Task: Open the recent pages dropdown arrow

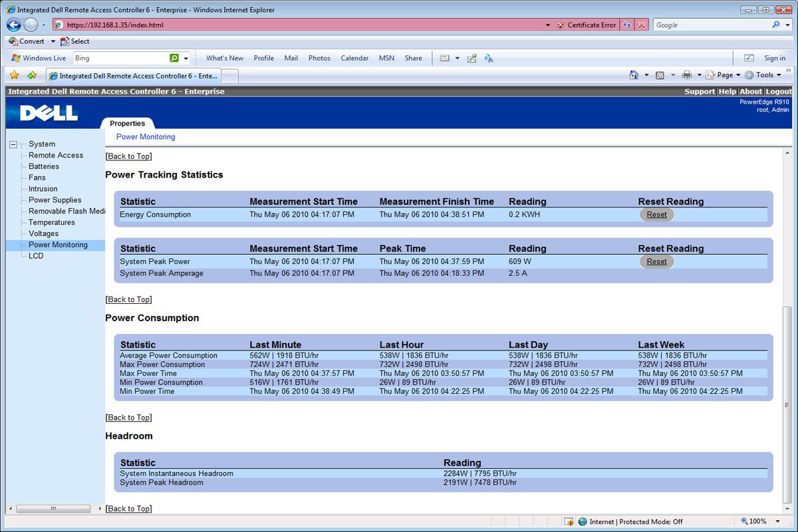Action: [44, 25]
